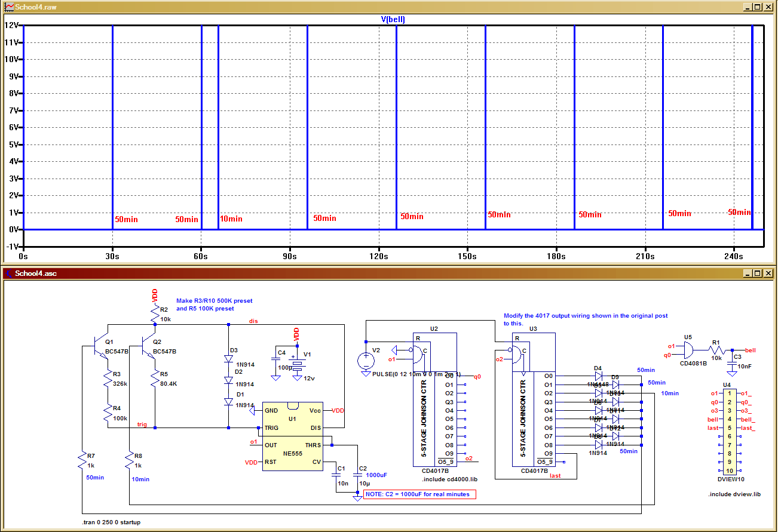Click the 0V label on the vertical axis

[x=14, y=229]
